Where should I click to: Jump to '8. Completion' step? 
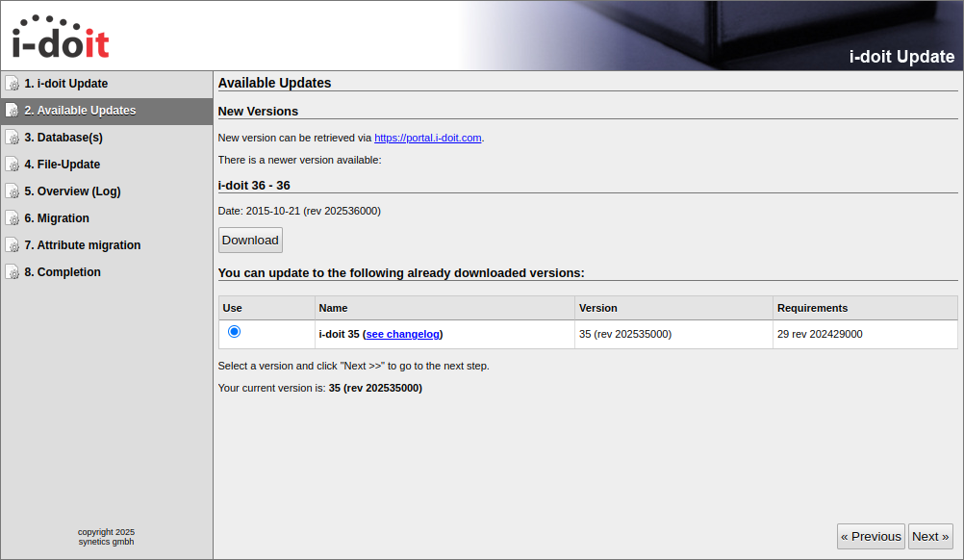click(x=63, y=272)
